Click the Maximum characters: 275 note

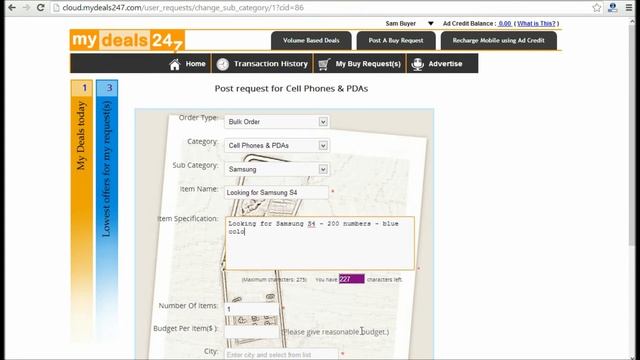click(274, 280)
